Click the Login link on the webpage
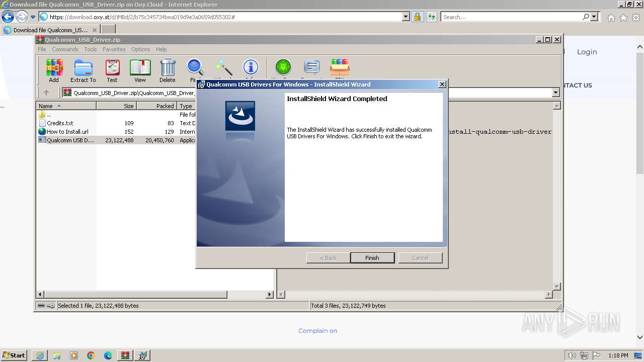The width and height of the screenshot is (644, 362). tap(587, 52)
